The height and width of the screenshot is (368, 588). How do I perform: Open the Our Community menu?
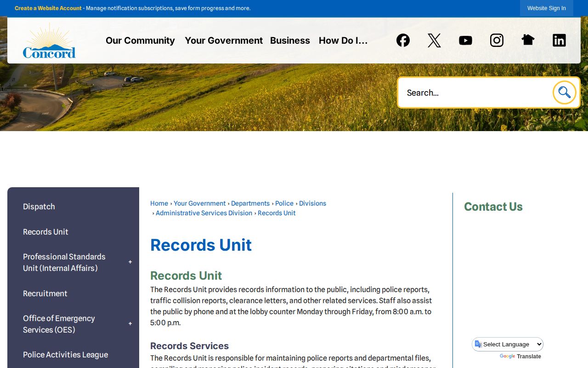(x=140, y=40)
